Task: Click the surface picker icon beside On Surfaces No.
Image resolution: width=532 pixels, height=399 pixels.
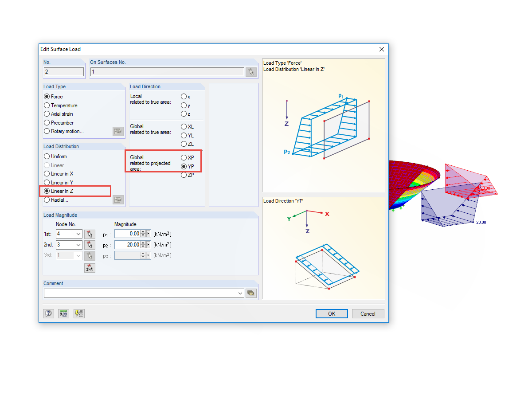Action: [x=250, y=71]
